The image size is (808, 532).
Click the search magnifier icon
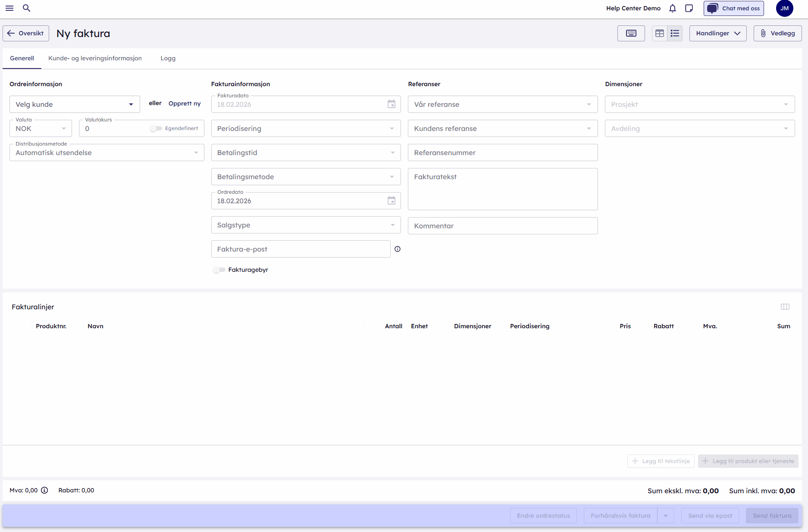point(26,8)
